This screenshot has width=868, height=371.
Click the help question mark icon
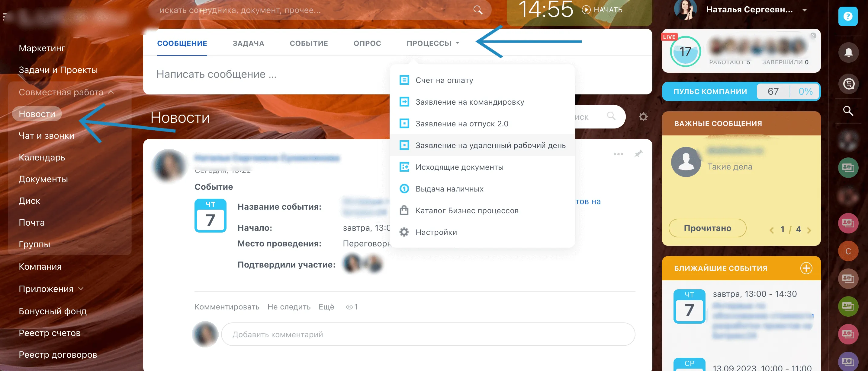pyautogui.click(x=847, y=17)
